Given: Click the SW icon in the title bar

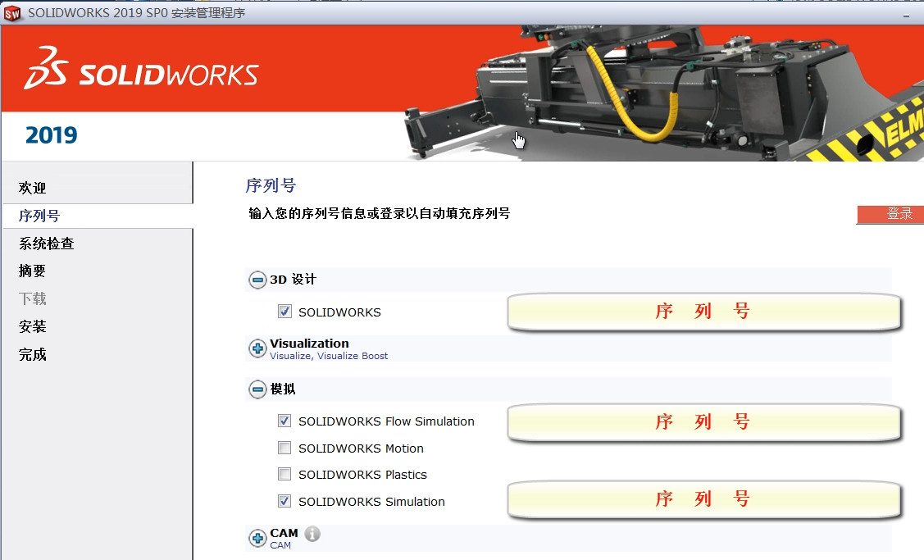Looking at the screenshot, I should (14, 12).
